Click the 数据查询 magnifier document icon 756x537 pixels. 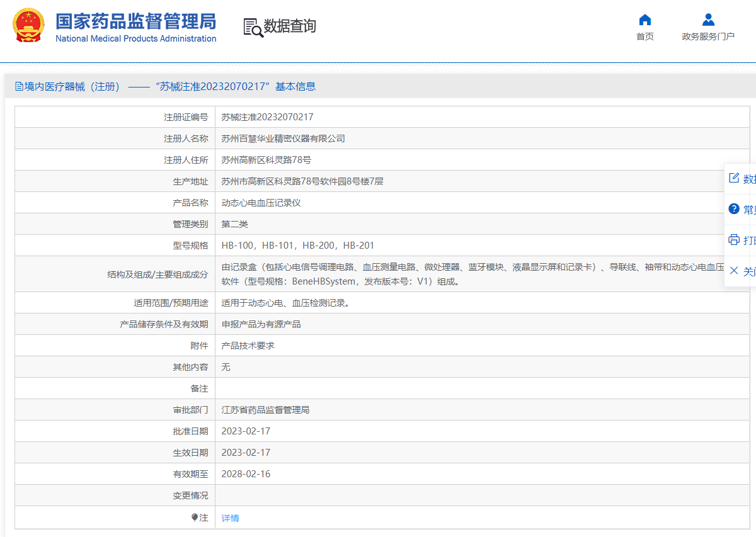pos(253,27)
